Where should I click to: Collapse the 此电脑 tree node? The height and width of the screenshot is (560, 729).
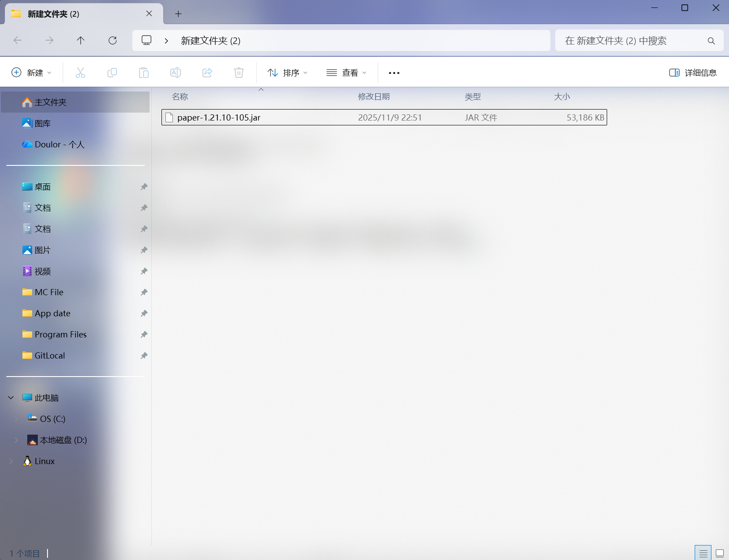tap(11, 398)
